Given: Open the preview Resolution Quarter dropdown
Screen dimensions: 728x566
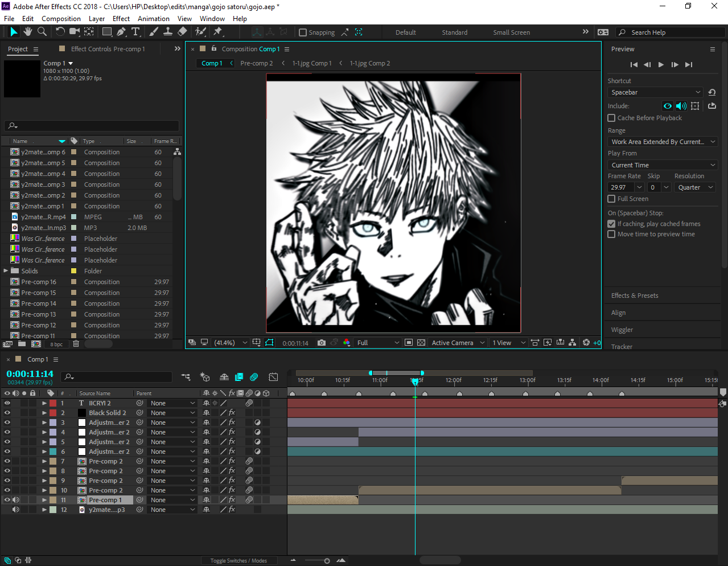Looking at the screenshot, I should pos(695,187).
